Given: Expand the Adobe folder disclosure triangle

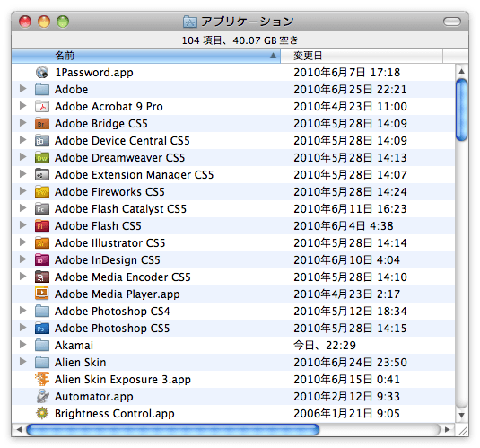Looking at the screenshot, I should (22, 89).
